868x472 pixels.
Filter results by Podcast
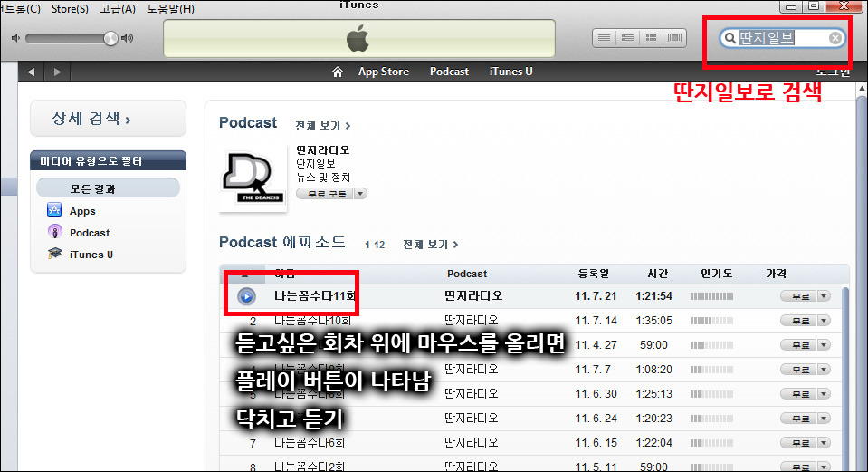(x=90, y=233)
